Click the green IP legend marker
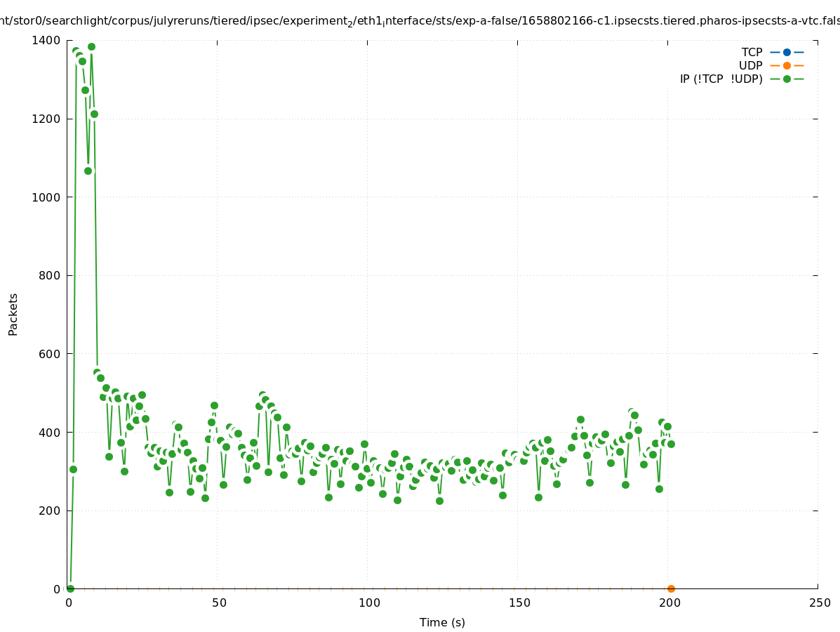The image size is (840, 632). pyautogui.click(x=787, y=79)
